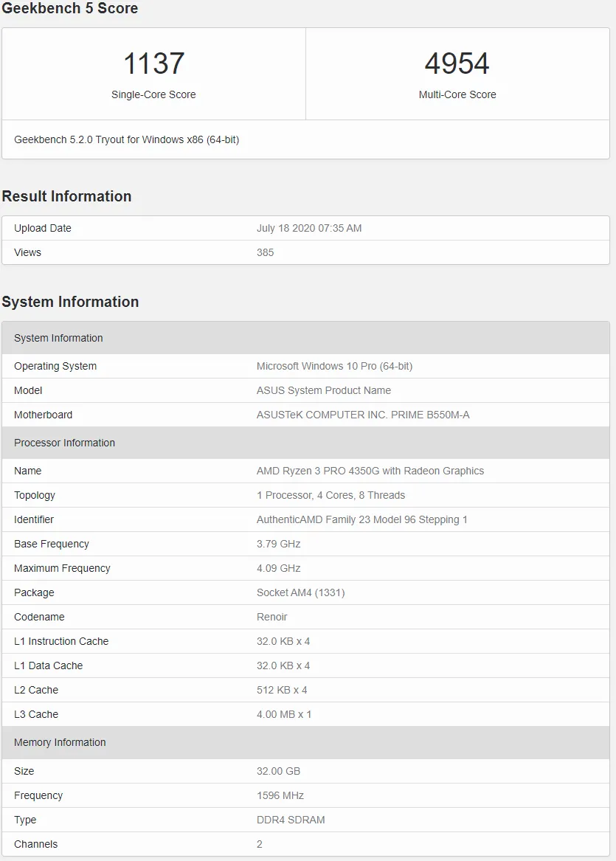Select the Views label
Screen dimensions: 616x861
27,252
